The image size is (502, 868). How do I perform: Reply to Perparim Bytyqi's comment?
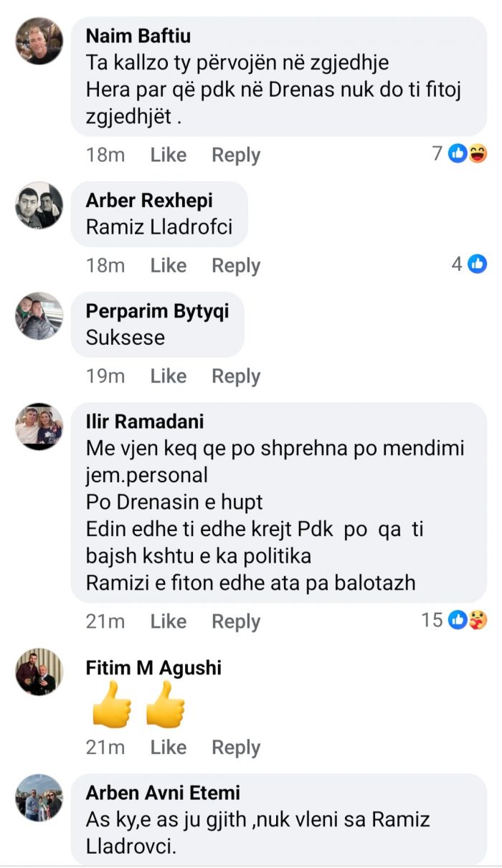[x=235, y=376]
